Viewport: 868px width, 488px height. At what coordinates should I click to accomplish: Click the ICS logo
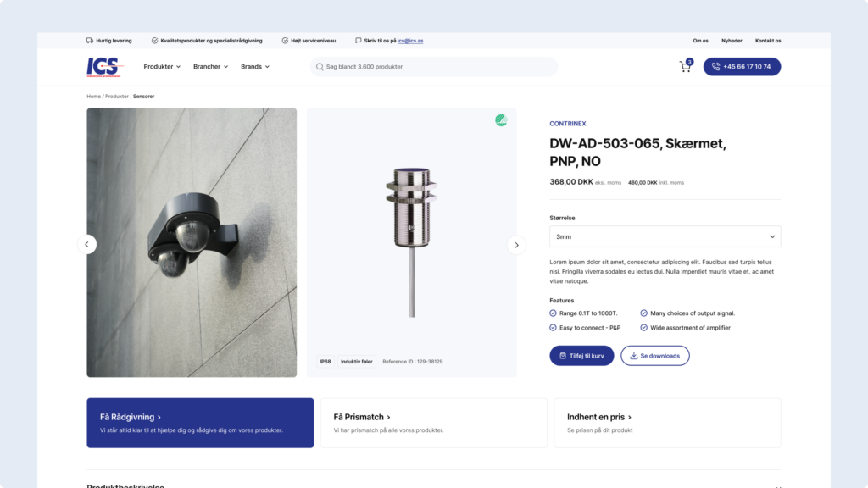(106, 66)
